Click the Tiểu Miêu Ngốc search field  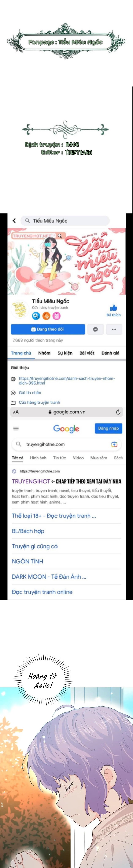coord(65,221)
